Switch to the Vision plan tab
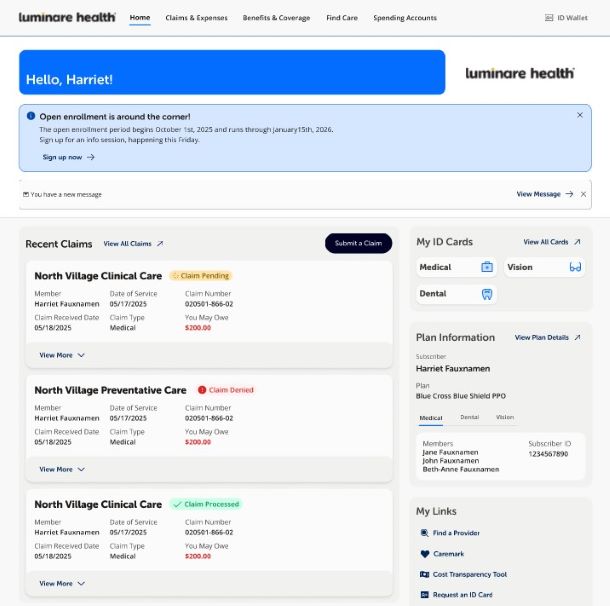Screen dimensions: 610x606 pos(505,417)
